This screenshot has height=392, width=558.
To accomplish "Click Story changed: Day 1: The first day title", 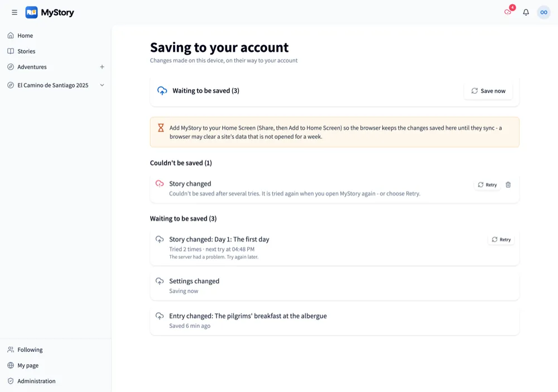I will click(x=219, y=239).
